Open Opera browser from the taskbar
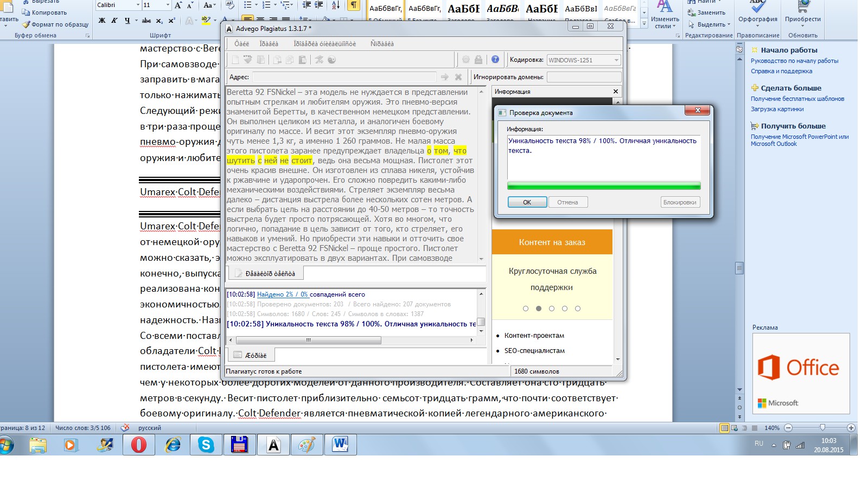Image resolution: width=868 pixels, height=488 pixels. pyautogui.click(x=139, y=445)
